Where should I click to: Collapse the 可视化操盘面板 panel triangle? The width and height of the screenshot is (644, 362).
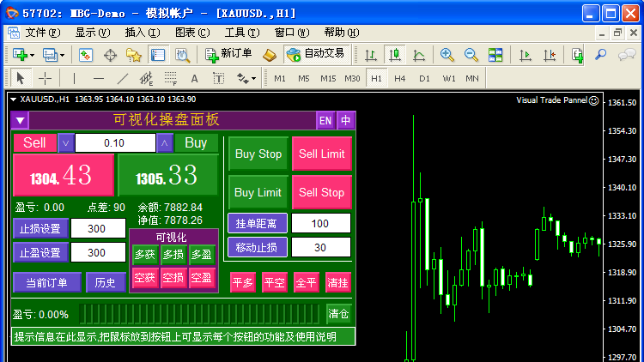[x=20, y=121]
